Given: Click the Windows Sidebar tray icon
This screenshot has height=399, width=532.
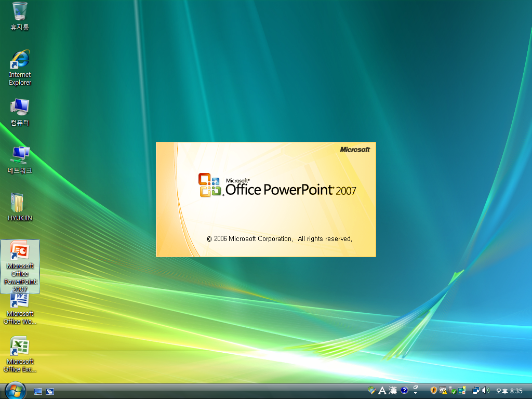Looking at the screenshot, I should pos(461,391).
